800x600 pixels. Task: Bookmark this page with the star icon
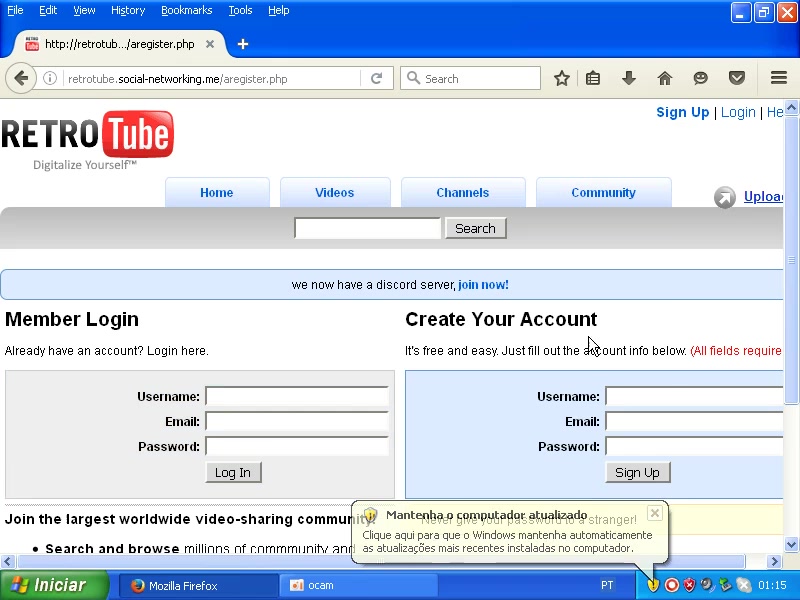click(x=562, y=78)
